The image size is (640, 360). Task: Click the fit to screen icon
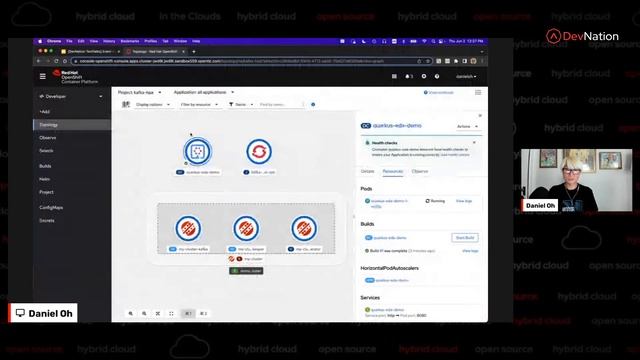pyautogui.click(x=158, y=313)
